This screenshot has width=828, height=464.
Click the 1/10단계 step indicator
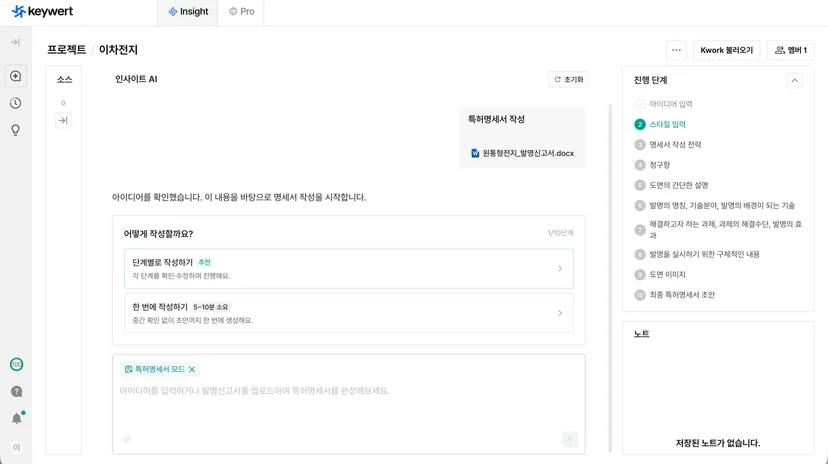(560, 233)
